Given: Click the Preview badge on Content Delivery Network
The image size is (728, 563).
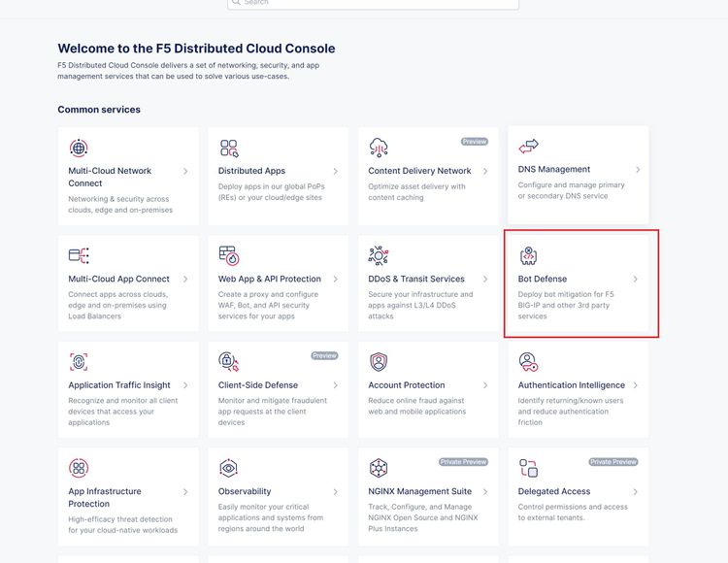Looking at the screenshot, I should coord(475,142).
